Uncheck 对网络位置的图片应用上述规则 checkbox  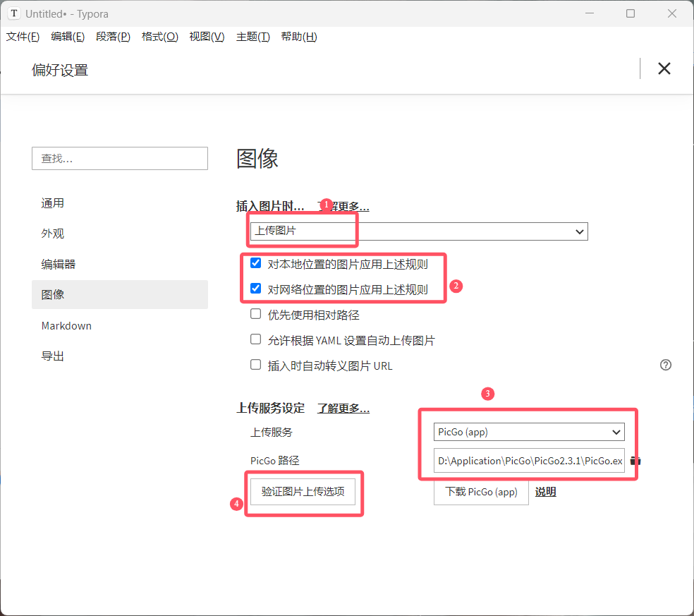point(255,289)
